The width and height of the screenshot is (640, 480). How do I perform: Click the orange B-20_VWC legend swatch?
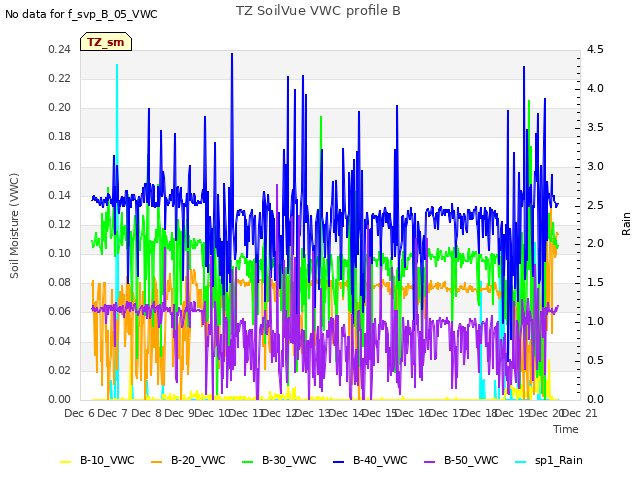tap(157, 461)
